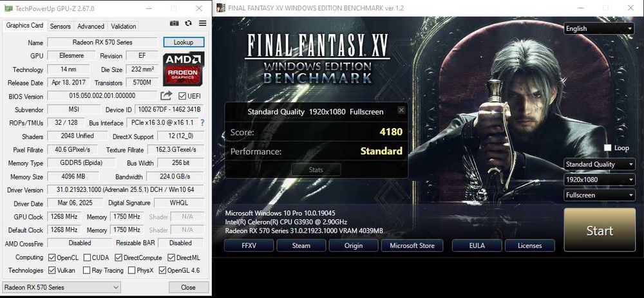
Task: Click the score value 4180
Action: click(x=392, y=132)
